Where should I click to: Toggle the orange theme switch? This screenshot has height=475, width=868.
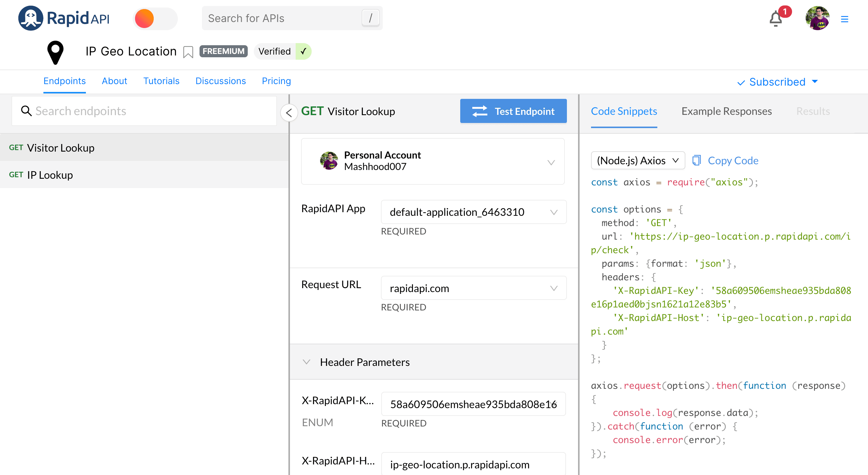(x=155, y=18)
